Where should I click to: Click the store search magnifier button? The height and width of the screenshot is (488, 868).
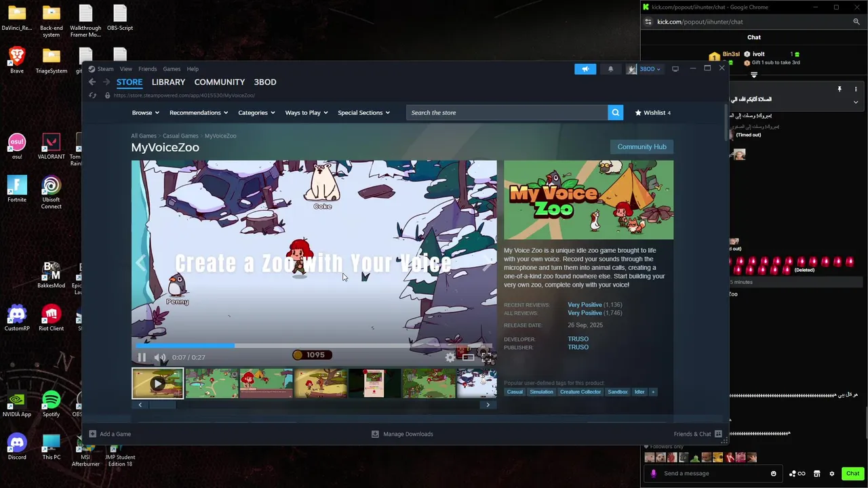point(615,113)
